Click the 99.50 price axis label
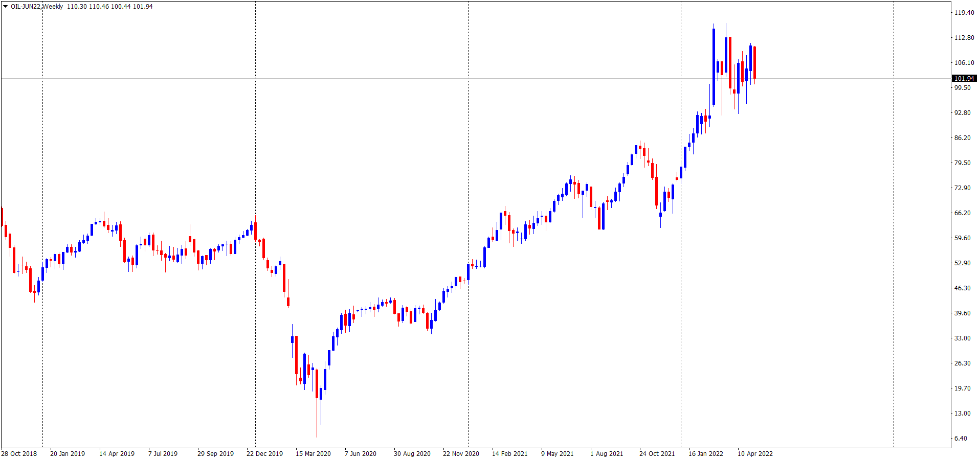Viewport: 980px width, 460px height. coord(962,88)
